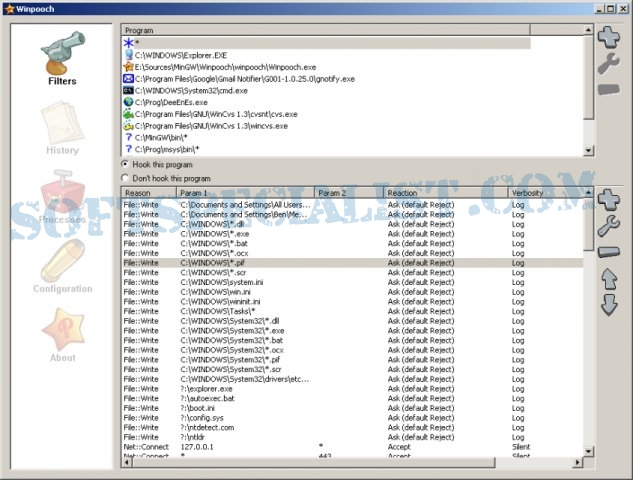The width and height of the screenshot is (633, 480).
Task: Click program list scrollbar up arrow
Action: 588,30
